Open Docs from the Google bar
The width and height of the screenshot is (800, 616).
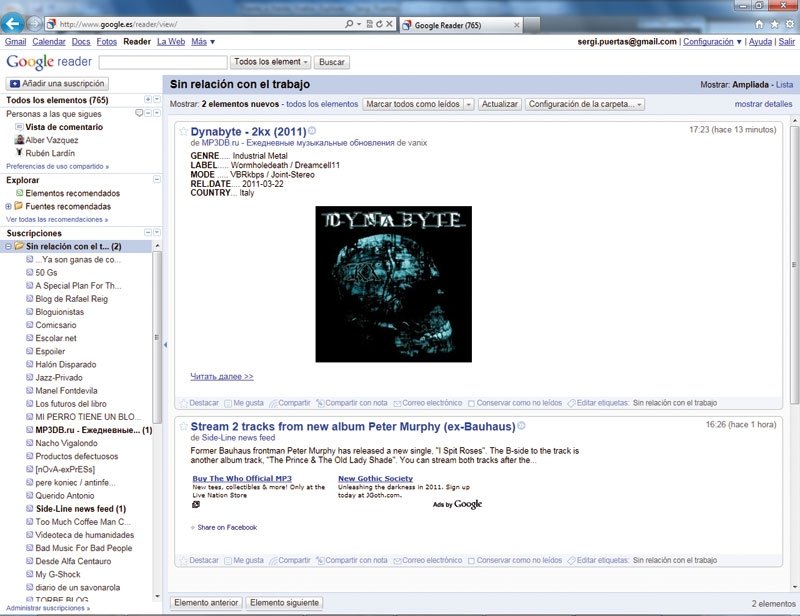click(x=81, y=42)
